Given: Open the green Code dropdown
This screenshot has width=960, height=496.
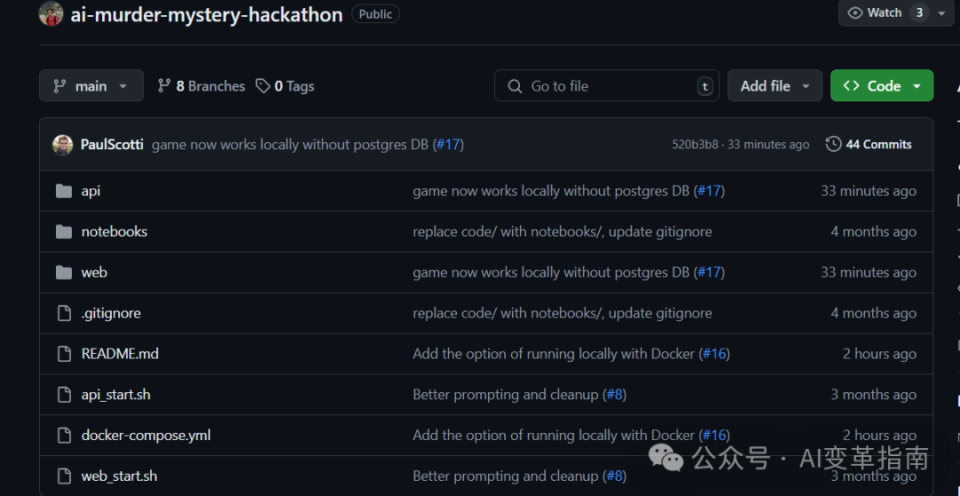Looking at the screenshot, I should coord(881,86).
